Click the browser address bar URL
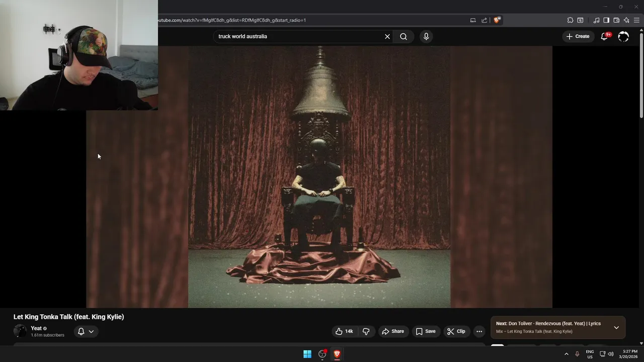644x362 pixels. click(x=231, y=20)
